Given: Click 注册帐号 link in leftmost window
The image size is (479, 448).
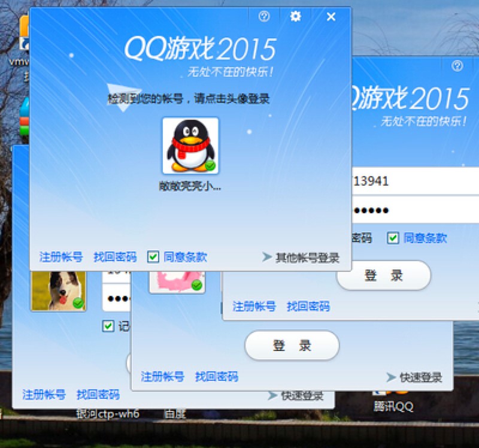Looking at the screenshot, I should (44, 395).
